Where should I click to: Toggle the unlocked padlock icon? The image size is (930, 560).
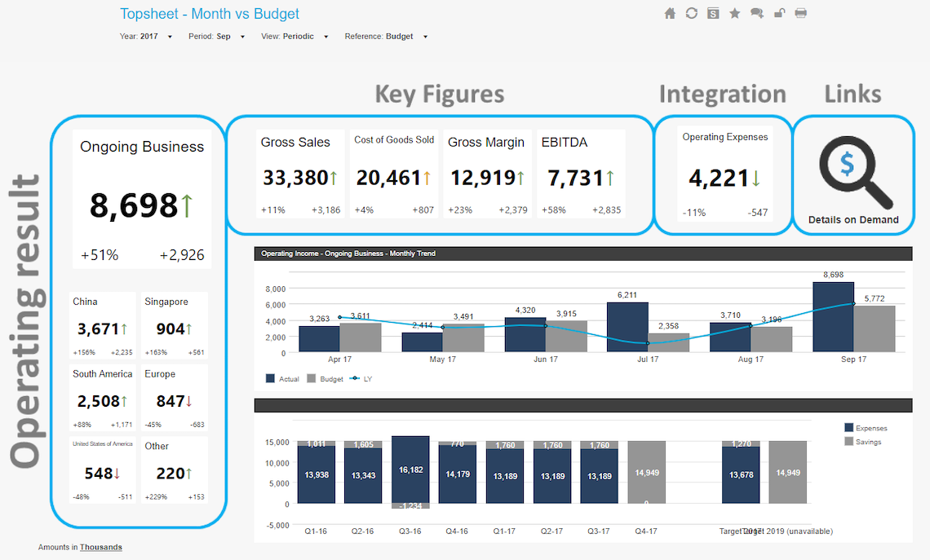(x=779, y=14)
